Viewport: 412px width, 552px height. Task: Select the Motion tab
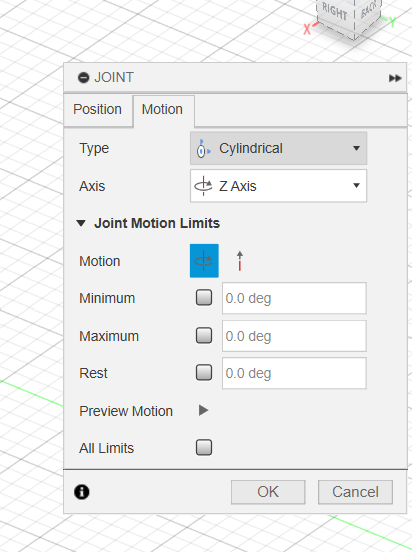click(x=162, y=109)
